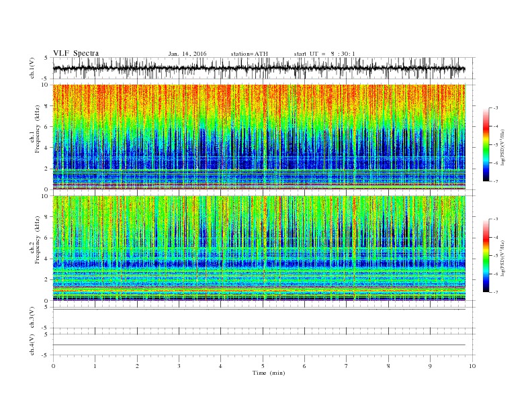Click the "6" tick on ch.2 frequency axis
Image resolution: width=532 pixels, height=411 pixels.
point(47,238)
